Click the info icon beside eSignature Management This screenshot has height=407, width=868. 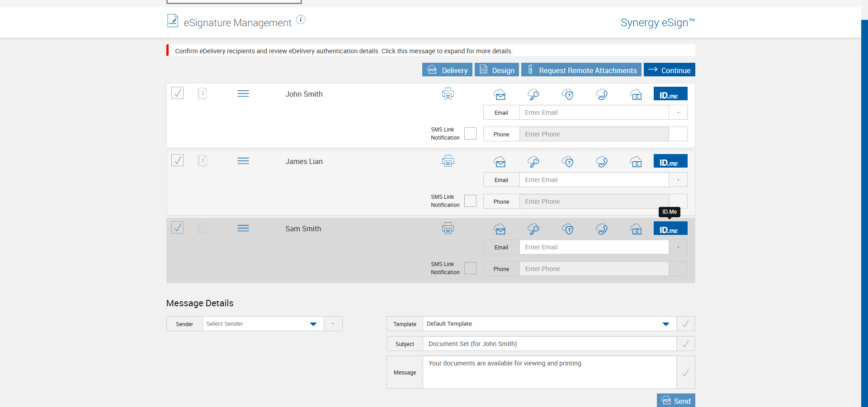(301, 19)
